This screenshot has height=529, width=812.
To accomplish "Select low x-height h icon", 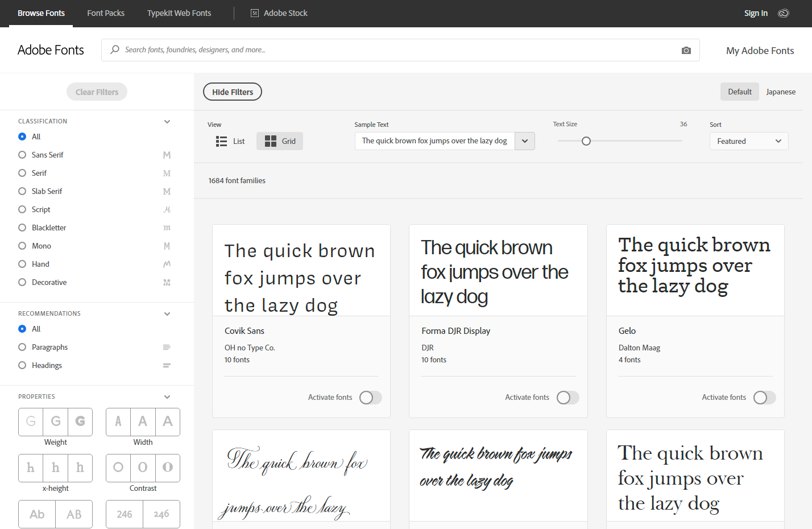I will pos(31,468).
